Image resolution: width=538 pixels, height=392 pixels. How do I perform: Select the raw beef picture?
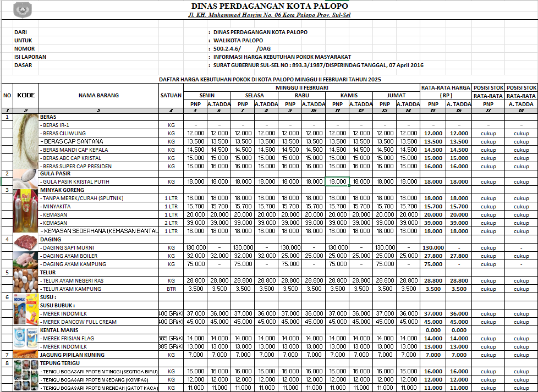pyautogui.click(x=26, y=243)
